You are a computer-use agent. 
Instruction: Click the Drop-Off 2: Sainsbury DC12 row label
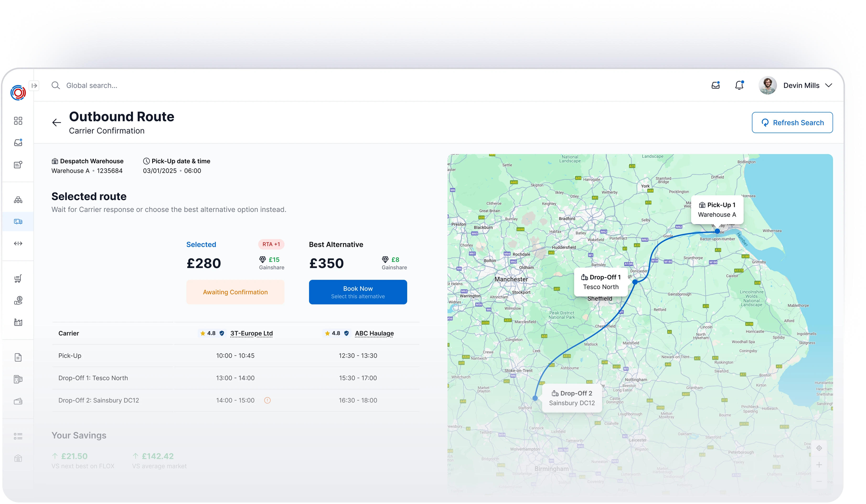click(x=99, y=400)
